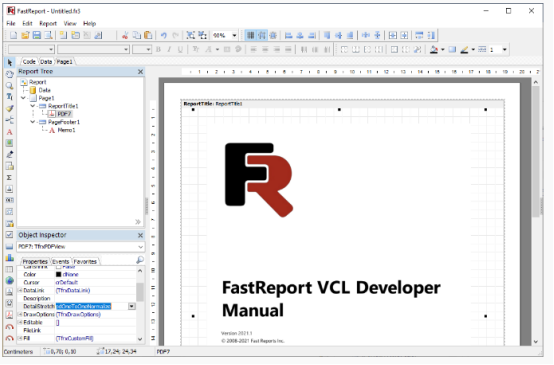554x365 pixels.
Task: Open the Help menu
Action: 89,23
